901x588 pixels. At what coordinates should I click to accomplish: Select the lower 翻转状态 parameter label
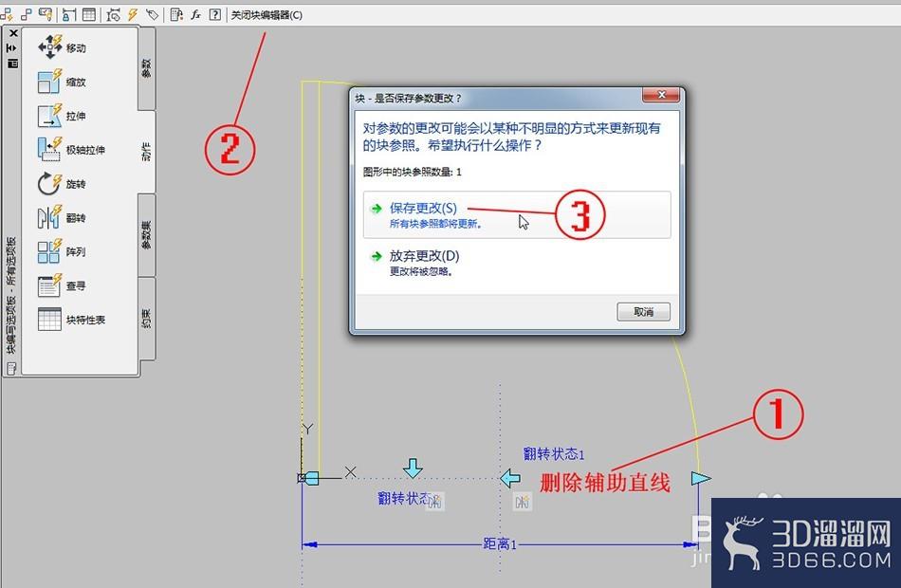(x=405, y=498)
